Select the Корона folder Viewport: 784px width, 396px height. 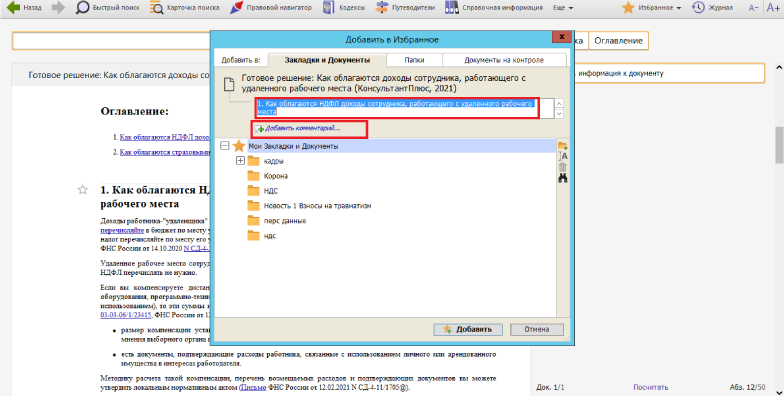[276, 176]
